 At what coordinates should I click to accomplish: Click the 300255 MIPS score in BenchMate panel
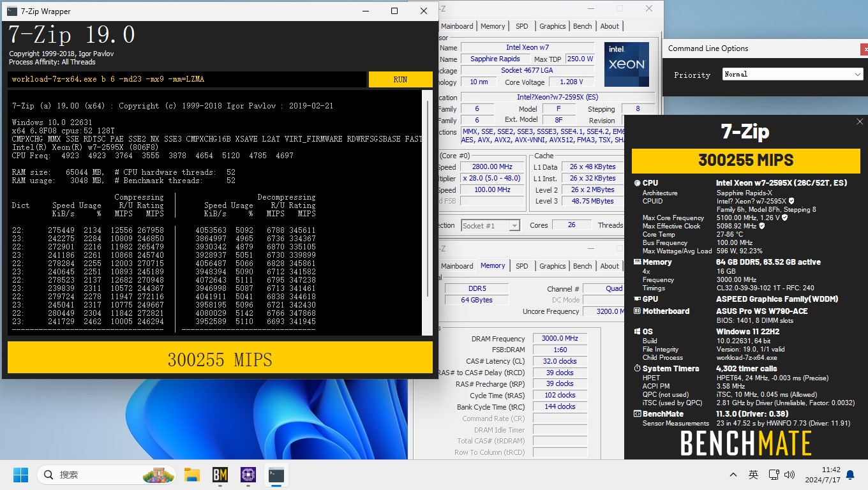[746, 160]
